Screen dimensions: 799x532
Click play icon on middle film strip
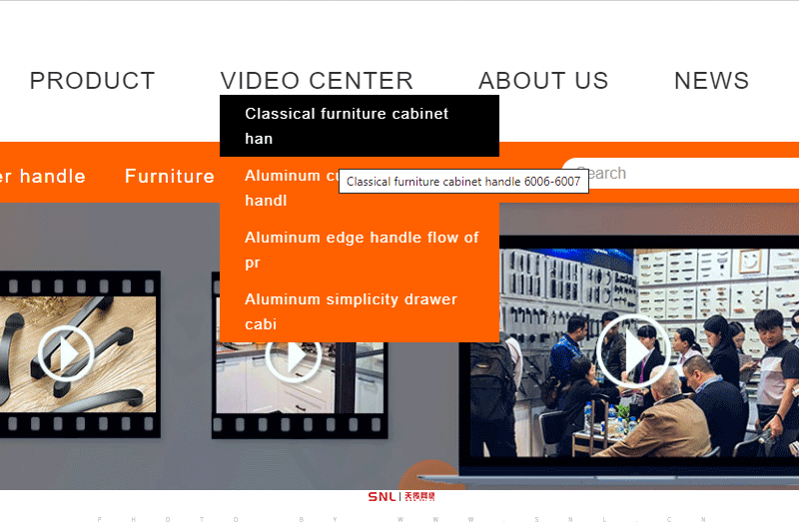click(x=293, y=356)
